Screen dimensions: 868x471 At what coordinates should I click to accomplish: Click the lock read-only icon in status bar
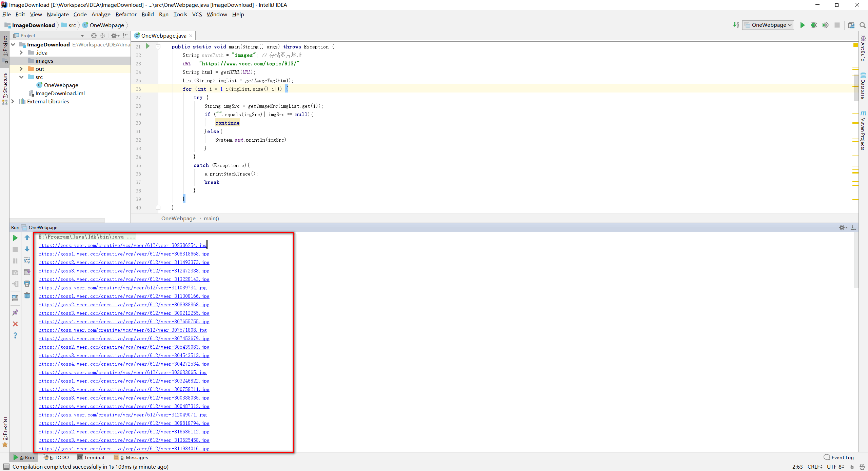tap(851, 467)
